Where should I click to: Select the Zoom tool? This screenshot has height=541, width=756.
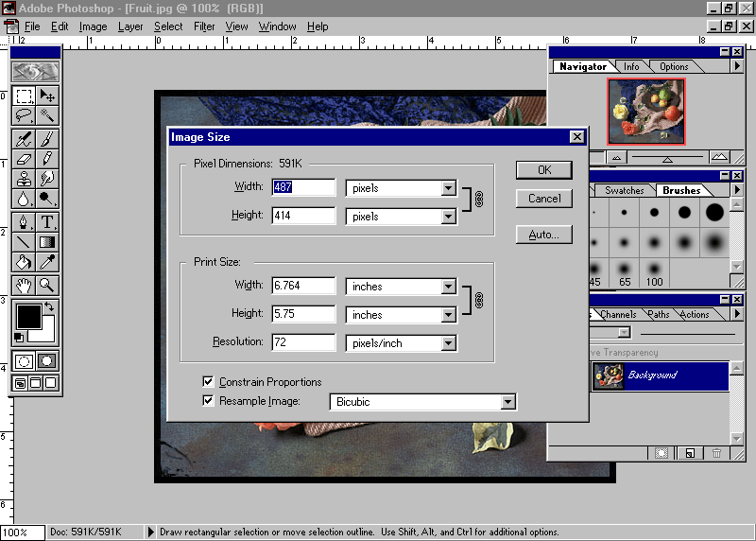pos(46,286)
